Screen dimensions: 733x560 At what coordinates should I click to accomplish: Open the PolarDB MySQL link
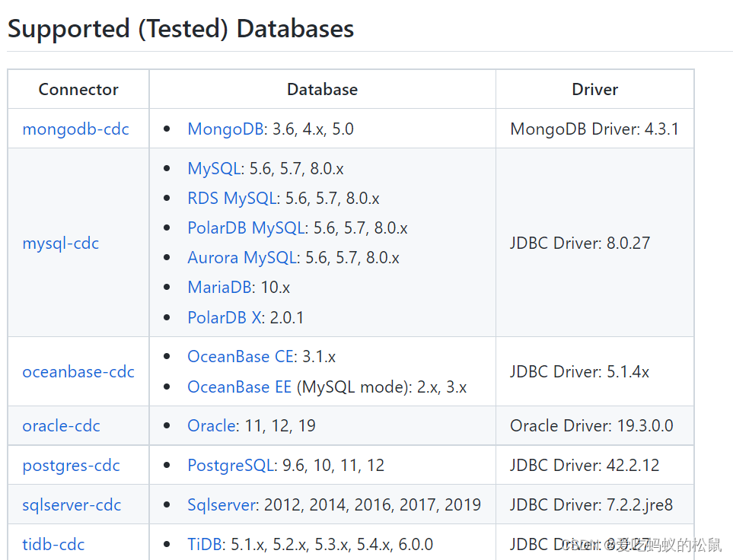tap(246, 228)
